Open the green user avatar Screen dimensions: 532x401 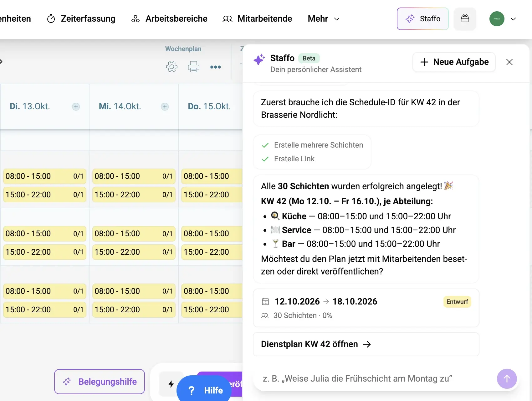pyautogui.click(x=497, y=19)
